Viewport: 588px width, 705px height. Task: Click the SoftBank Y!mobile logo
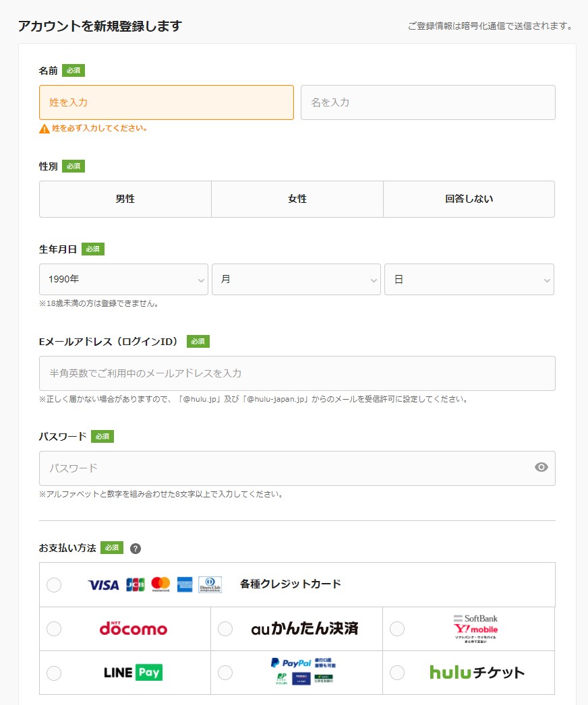tap(475, 628)
